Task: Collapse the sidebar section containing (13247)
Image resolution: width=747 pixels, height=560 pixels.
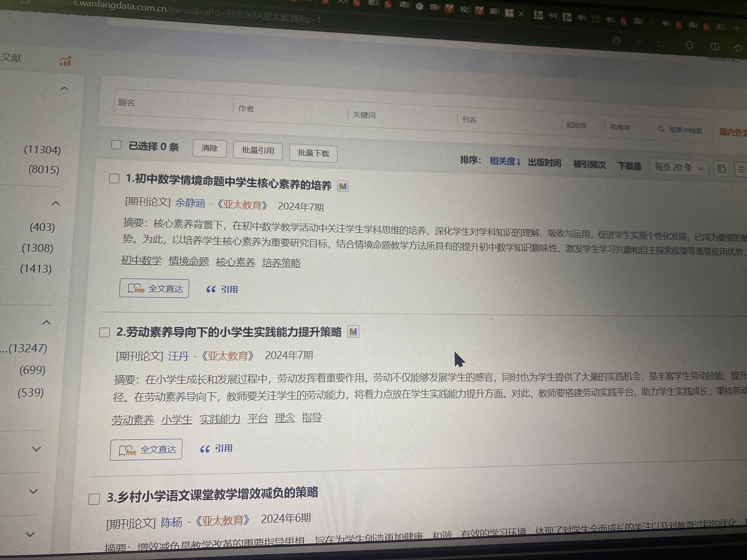Action: [46, 322]
